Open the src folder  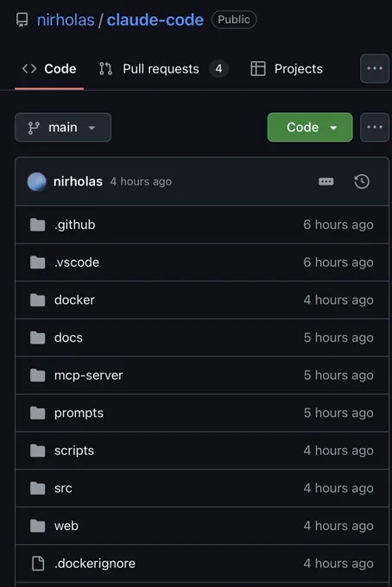[63, 489]
